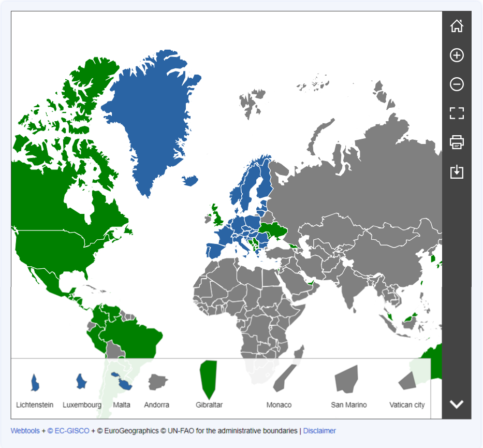Click the zoom out icon

coord(456,84)
